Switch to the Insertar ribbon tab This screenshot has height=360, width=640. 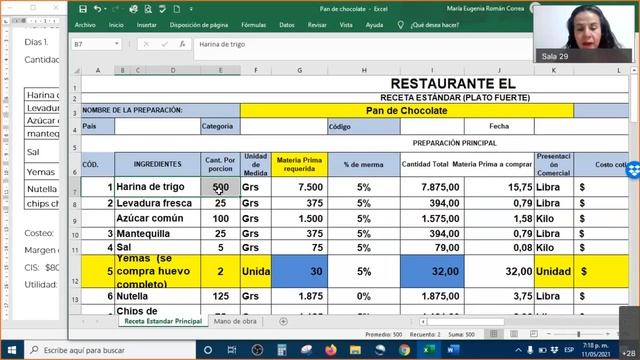[x=147, y=25]
